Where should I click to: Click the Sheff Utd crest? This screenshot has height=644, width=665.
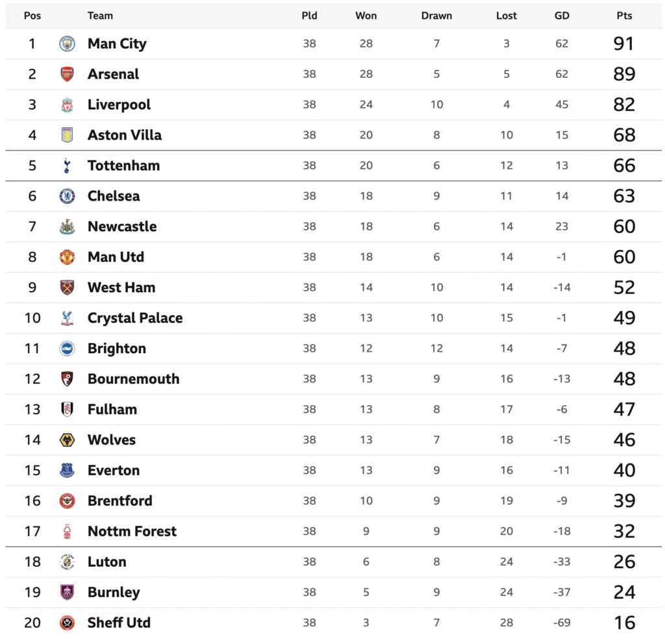67,623
